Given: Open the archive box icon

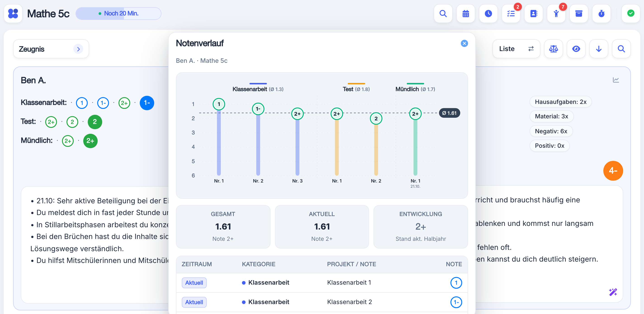Looking at the screenshot, I should coord(579,14).
